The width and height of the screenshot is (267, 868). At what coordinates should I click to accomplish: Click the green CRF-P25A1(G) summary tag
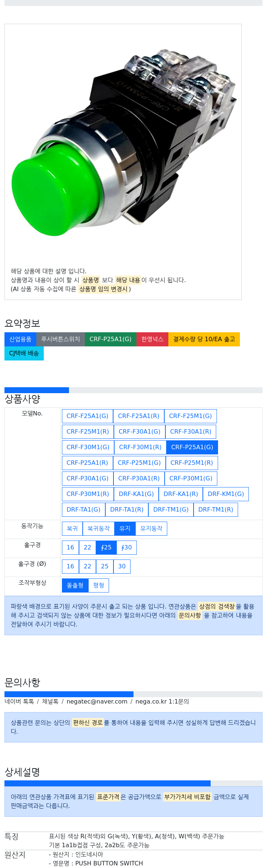point(111,339)
